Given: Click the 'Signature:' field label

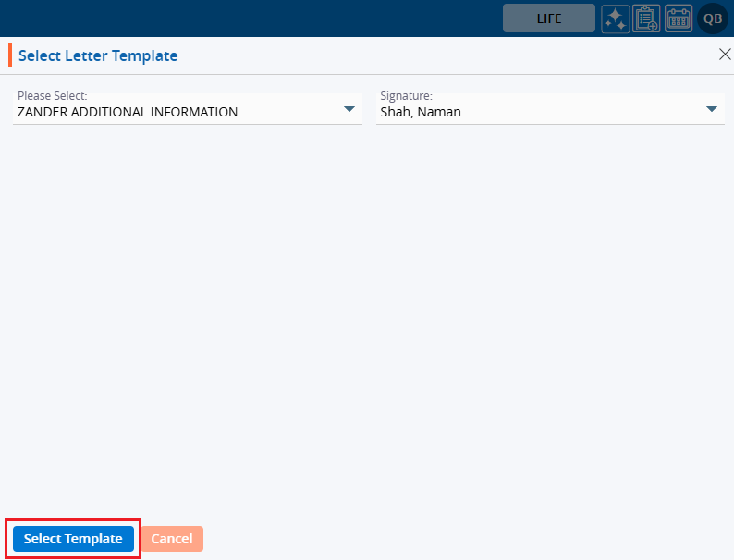Looking at the screenshot, I should point(406,96).
